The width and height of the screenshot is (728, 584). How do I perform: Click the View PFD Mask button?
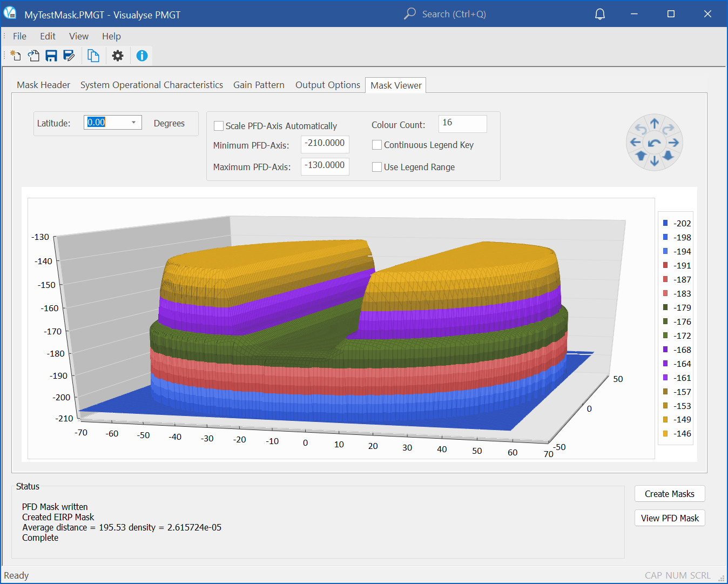(670, 518)
